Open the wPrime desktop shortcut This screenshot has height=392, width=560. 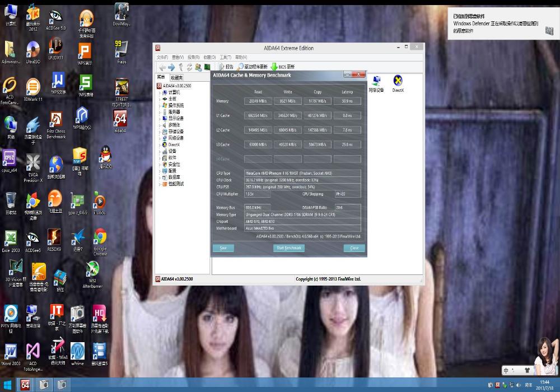coord(77,354)
